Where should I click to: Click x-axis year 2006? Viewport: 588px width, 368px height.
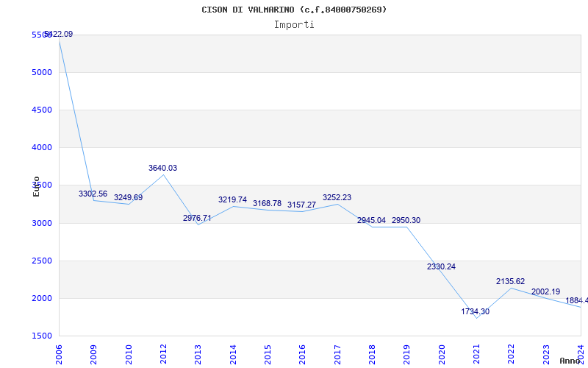59,355
